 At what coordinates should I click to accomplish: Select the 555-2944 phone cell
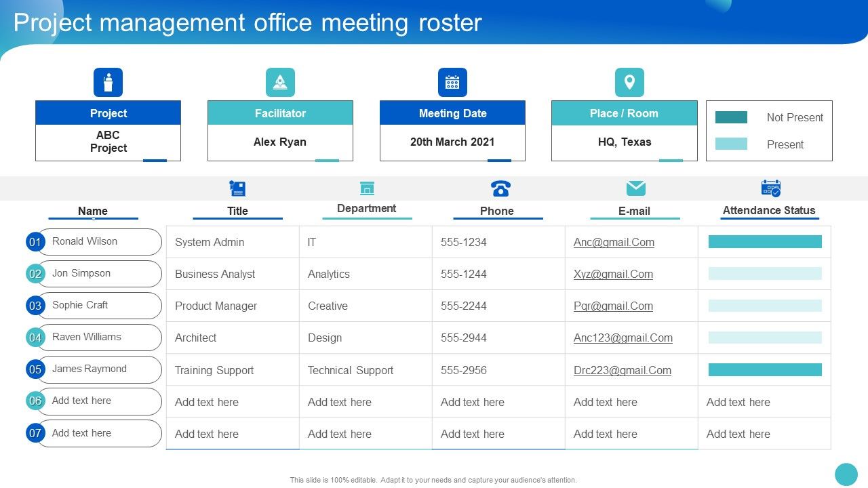[x=498, y=338]
